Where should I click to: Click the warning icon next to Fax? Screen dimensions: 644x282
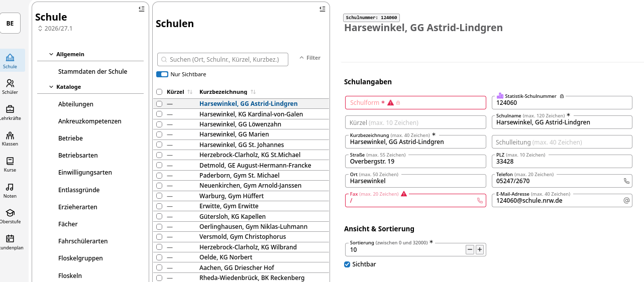pyautogui.click(x=404, y=194)
